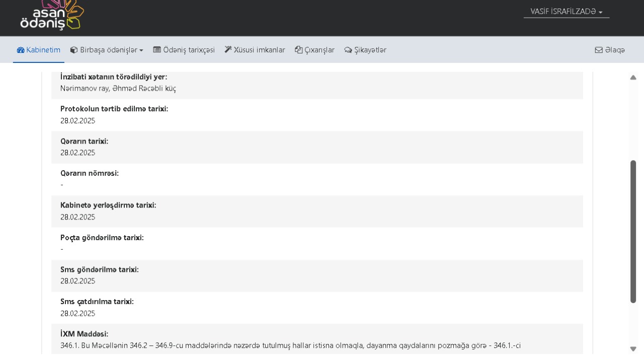Click the vertical scrollbar thumb
The width and height of the screenshot is (644, 358).
(x=633, y=232)
